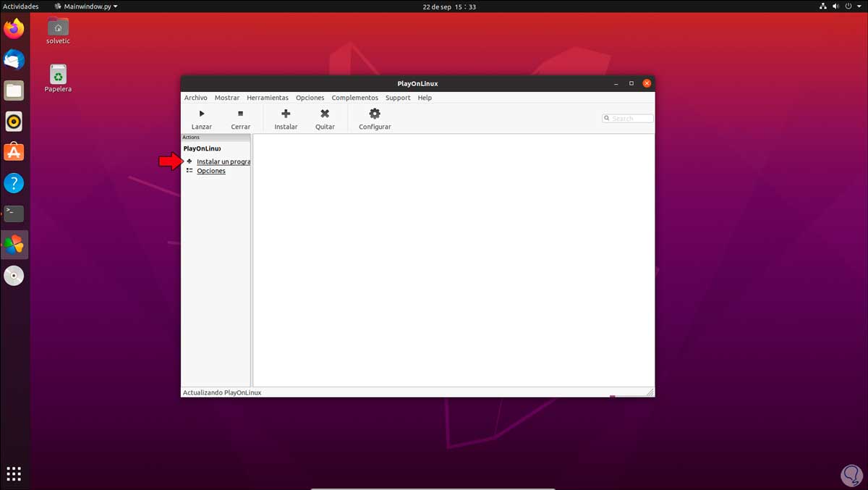
Task: Open the Support menu
Action: 398,98
